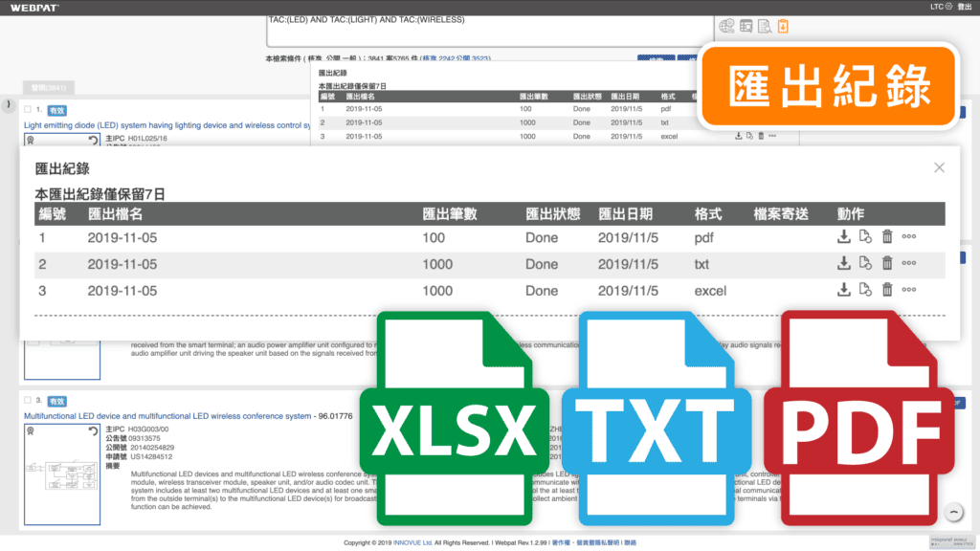Open more actions for the excel export
This screenshot has height=551, width=980.
click(x=909, y=291)
